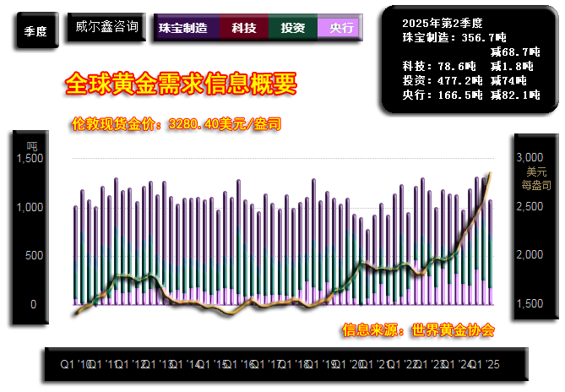The image size is (565, 392).
Task: Click the gold price line peak at right
Action: pyautogui.click(x=490, y=174)
